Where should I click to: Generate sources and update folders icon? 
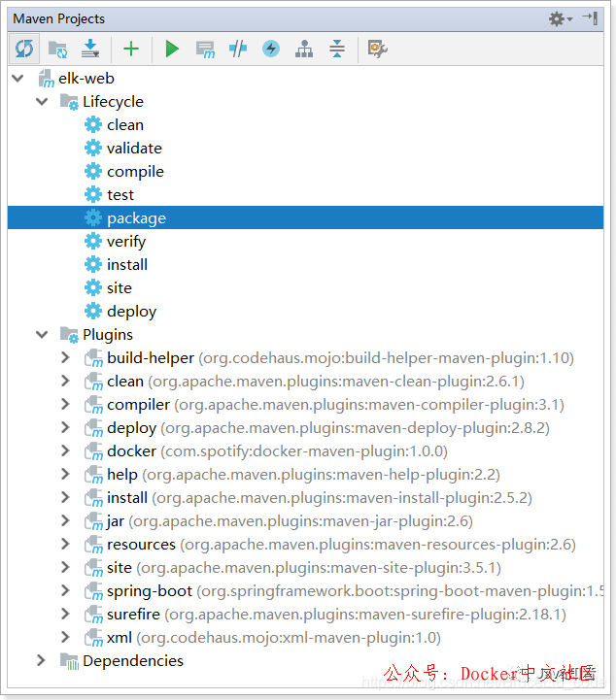(57, 49)
